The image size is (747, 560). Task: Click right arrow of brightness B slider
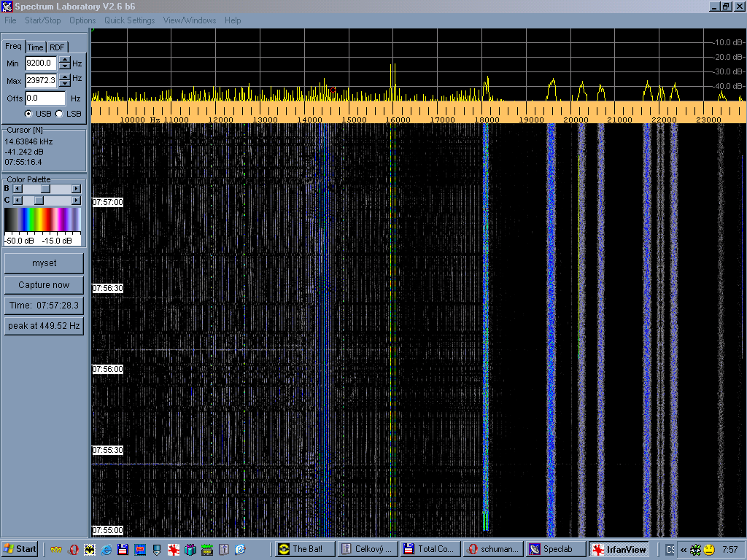(76, 189)
